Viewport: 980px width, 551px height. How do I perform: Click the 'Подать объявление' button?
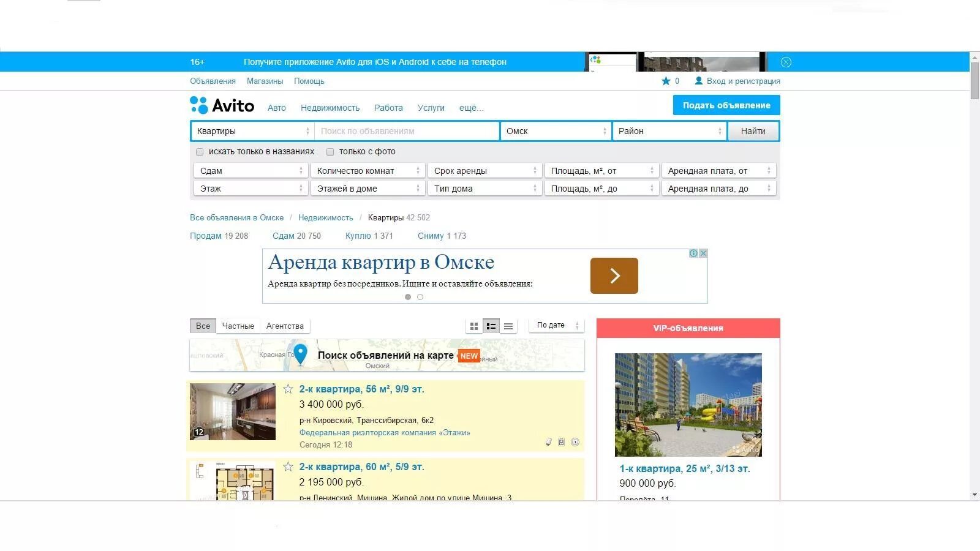point(726,105)
